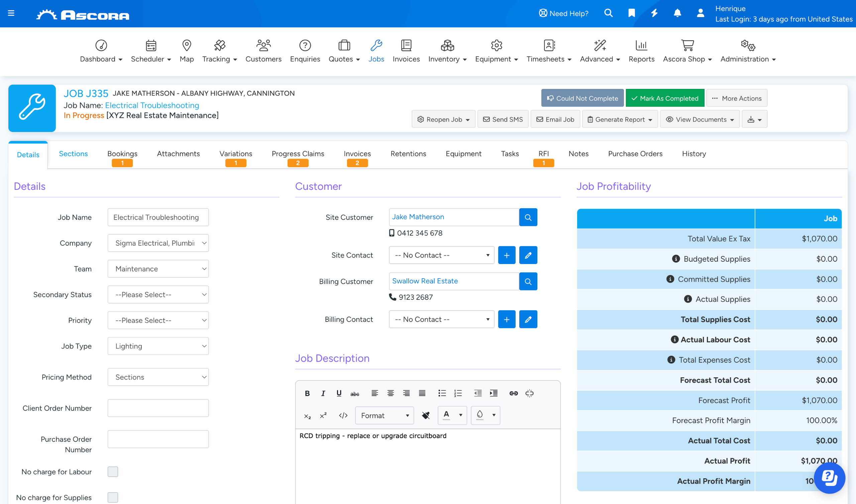This screenshot has height=504, width=856.
Task: Click the bookmark icon in header
Action: point(632,13)
